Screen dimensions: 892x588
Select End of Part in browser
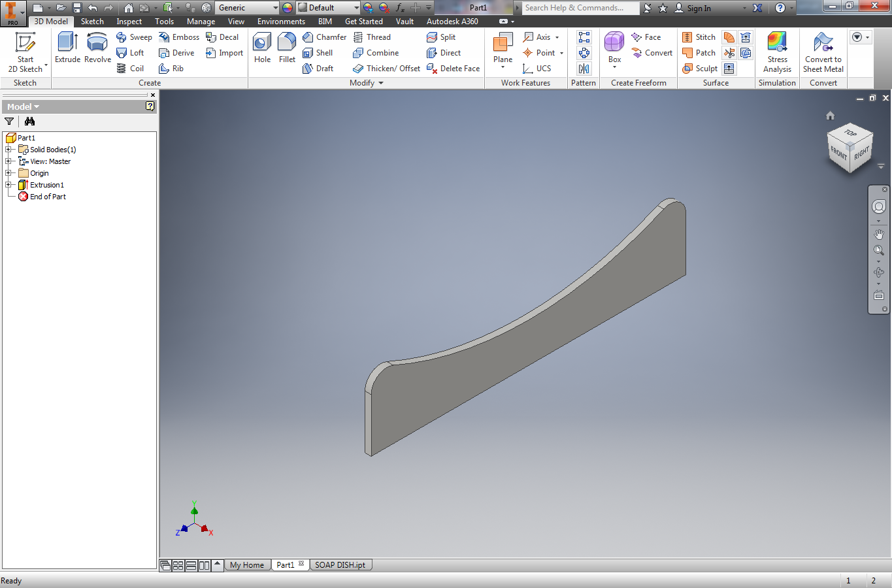click(x=42, y=197)
